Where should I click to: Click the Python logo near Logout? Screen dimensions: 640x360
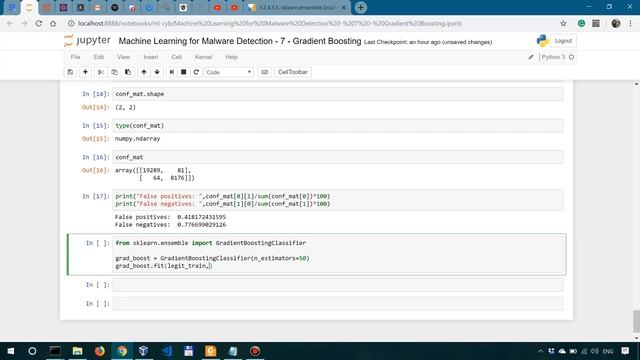(x=542, y=41)
